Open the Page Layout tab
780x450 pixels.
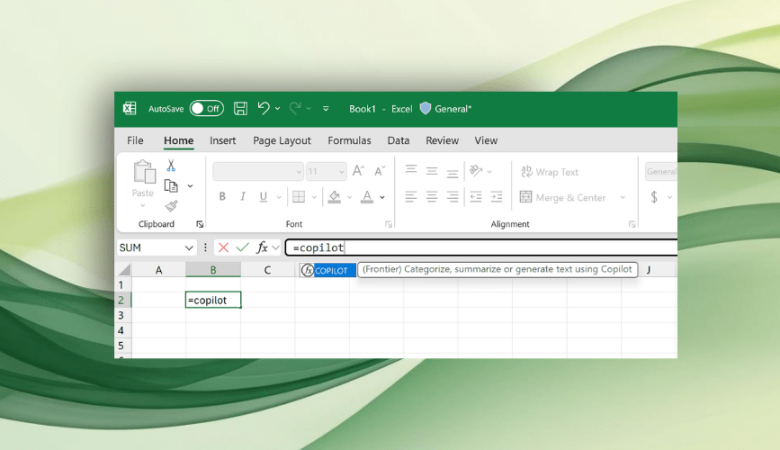pos(282,141)
